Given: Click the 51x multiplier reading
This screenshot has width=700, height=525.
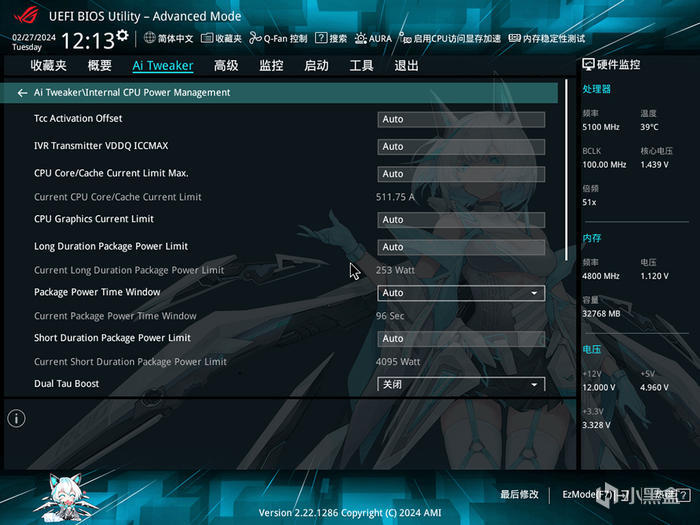Looking at the screenshot, I should (589, 203).
